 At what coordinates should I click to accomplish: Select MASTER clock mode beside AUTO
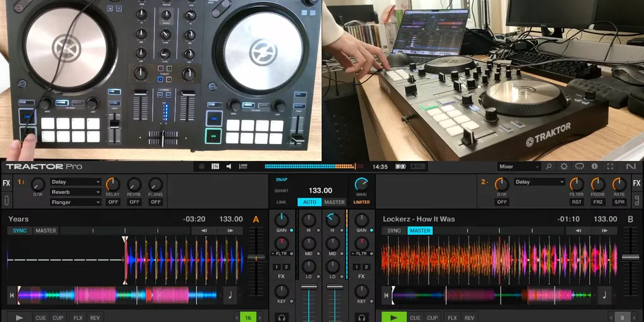pos(335,202)
